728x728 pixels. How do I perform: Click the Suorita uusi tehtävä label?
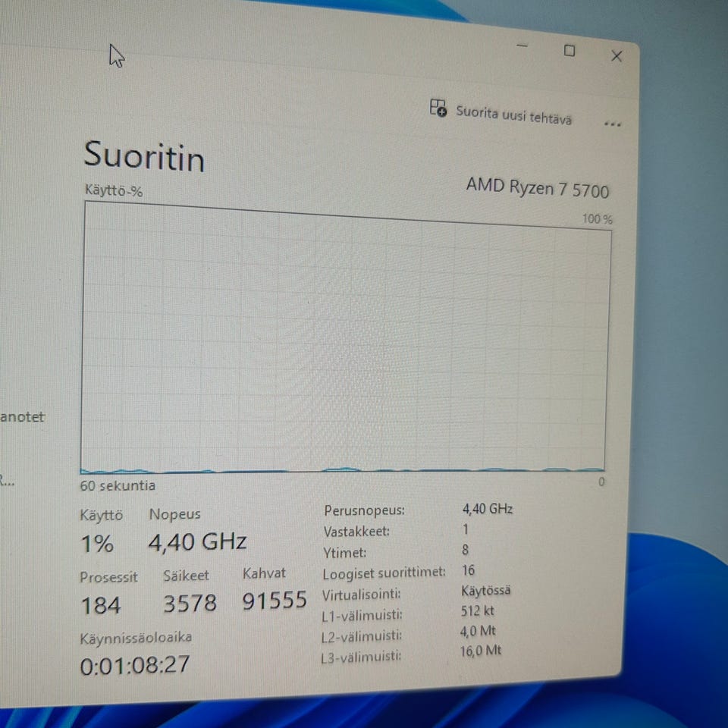point(513,115)
